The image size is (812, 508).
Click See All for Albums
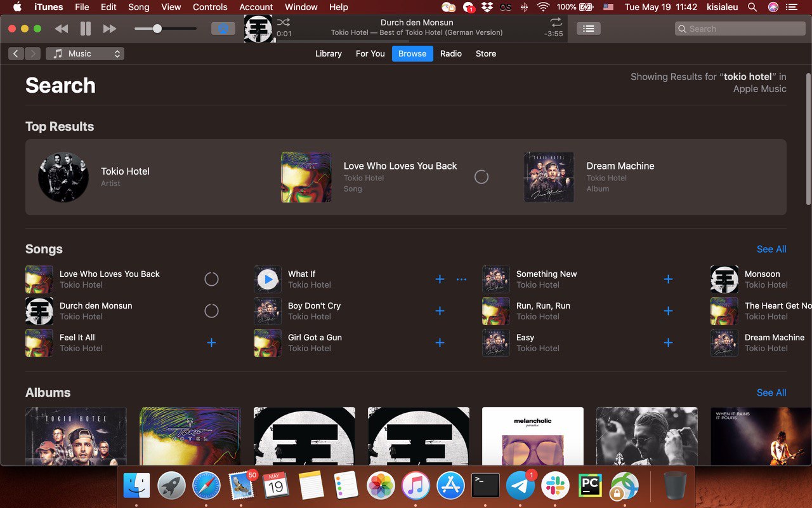click(x=771, y=392)
